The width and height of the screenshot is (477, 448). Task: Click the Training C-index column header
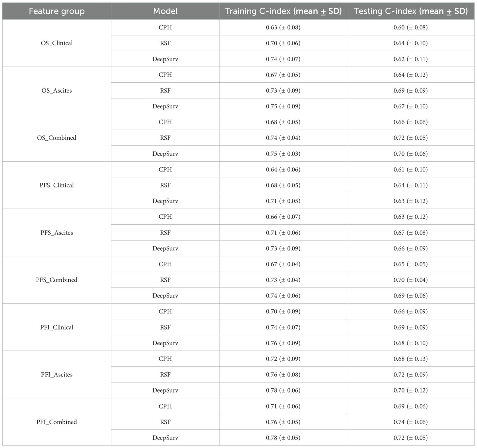coord(283,11)
